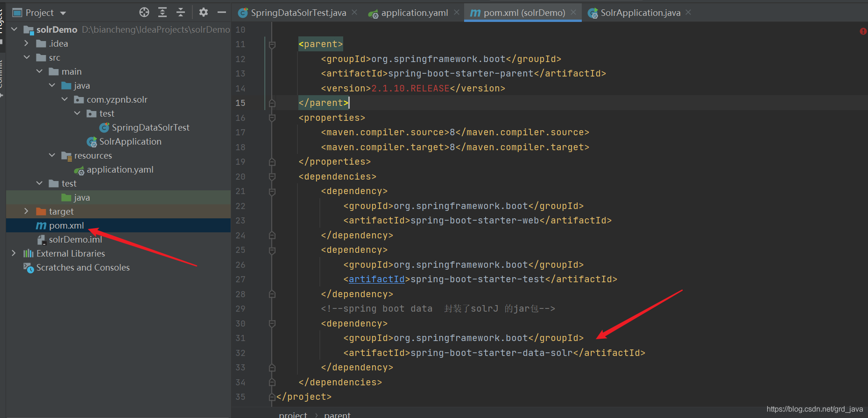Image resolution: width=868 pixels, height=418 pixels.
Task: Click line number 29 in gutter
Action: point(240,309)
